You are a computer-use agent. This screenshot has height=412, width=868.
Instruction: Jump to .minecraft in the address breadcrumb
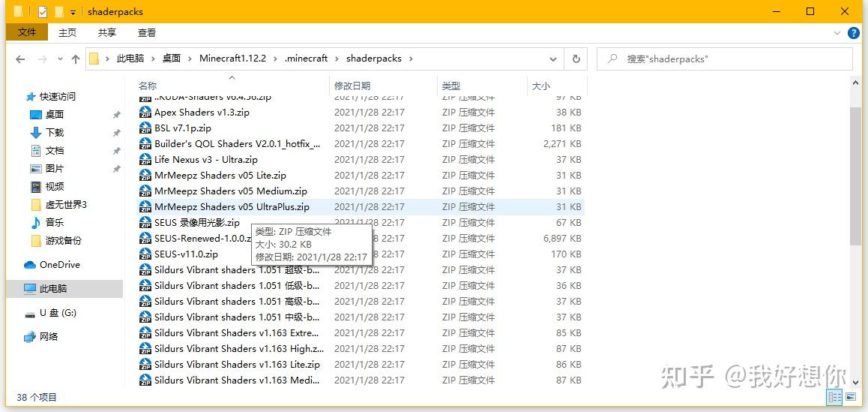[306, 59]
